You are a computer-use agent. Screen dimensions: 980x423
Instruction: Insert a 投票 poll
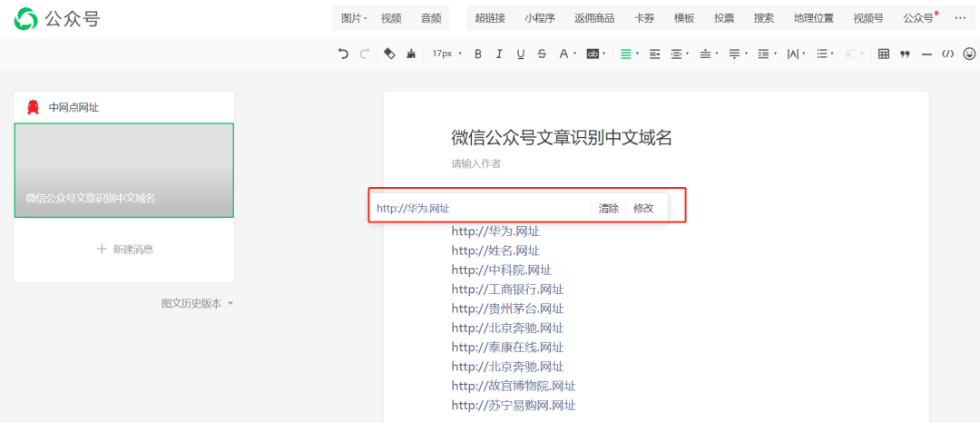tap(724, 18)
